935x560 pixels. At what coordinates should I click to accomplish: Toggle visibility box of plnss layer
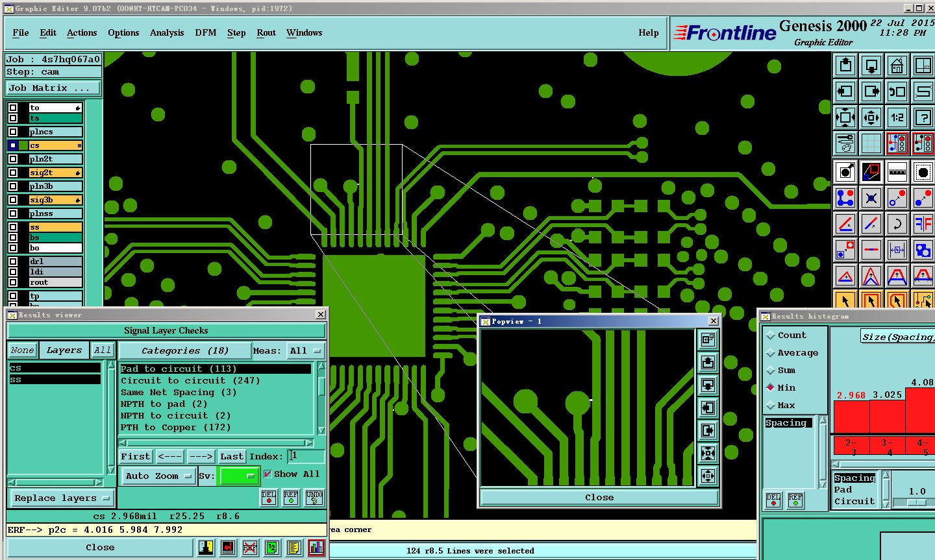(13, 213)
